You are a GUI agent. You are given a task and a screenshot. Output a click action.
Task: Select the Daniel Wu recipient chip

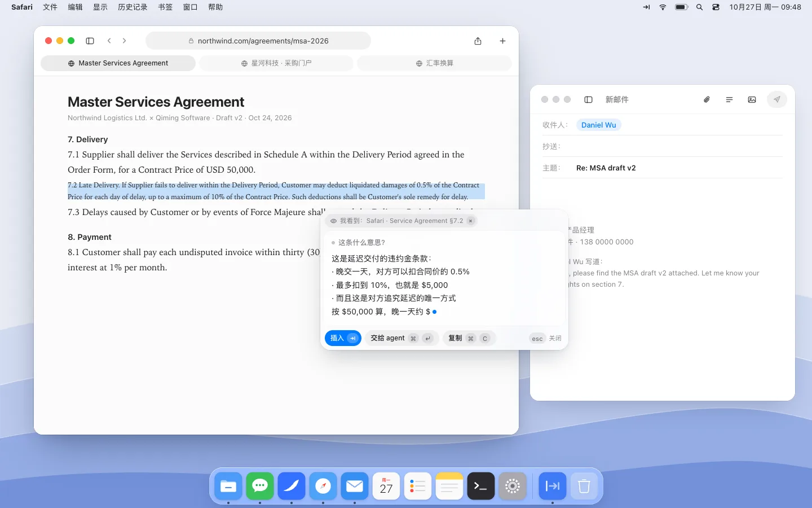pyautogui.click(x=599, y=125)
